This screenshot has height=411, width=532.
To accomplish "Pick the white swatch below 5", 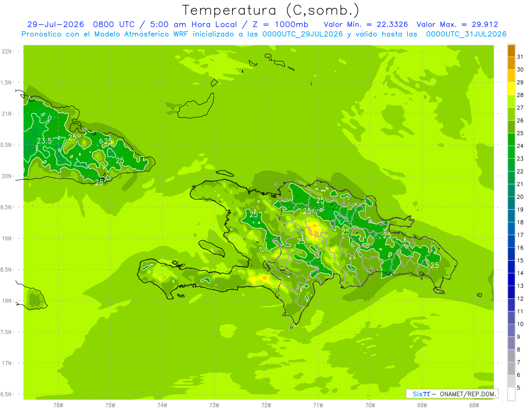I will 511,394.
